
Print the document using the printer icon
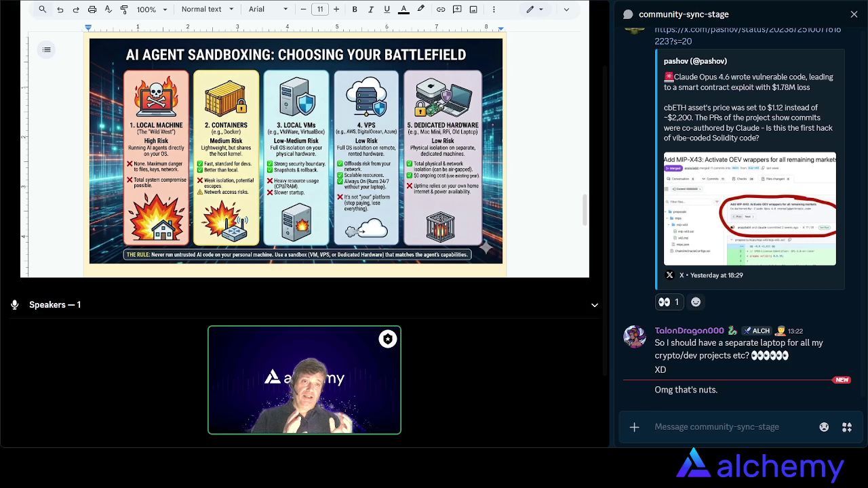click(92, 9)
